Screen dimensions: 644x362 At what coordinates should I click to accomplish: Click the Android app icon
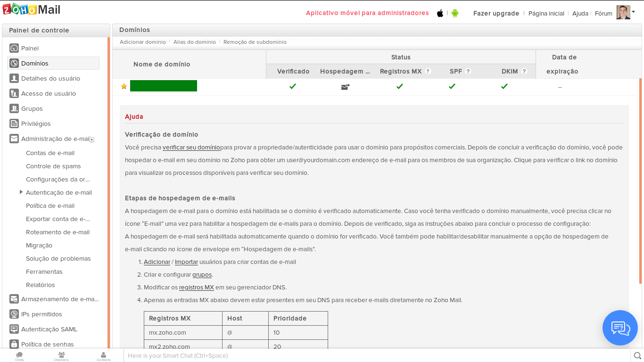click(x=455, y=13)
